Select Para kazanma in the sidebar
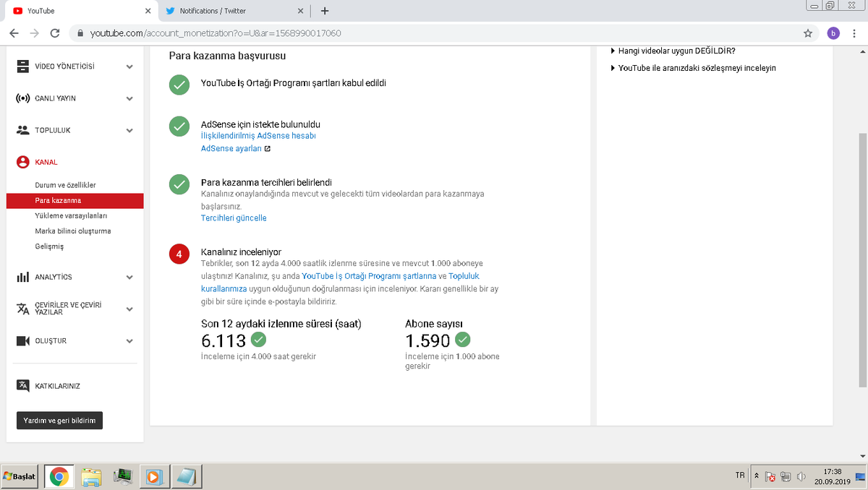Image resolution: width=868 pixels, height=490 pixels. tap(75, 200)
